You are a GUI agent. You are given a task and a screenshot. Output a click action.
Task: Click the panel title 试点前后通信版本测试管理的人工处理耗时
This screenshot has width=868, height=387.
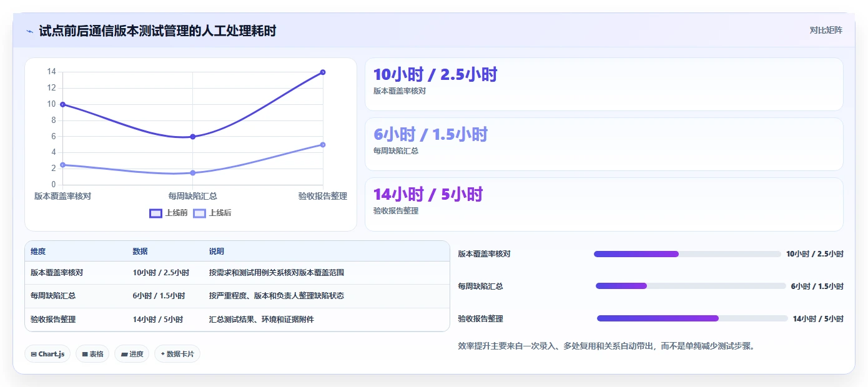tap(157, 31)
